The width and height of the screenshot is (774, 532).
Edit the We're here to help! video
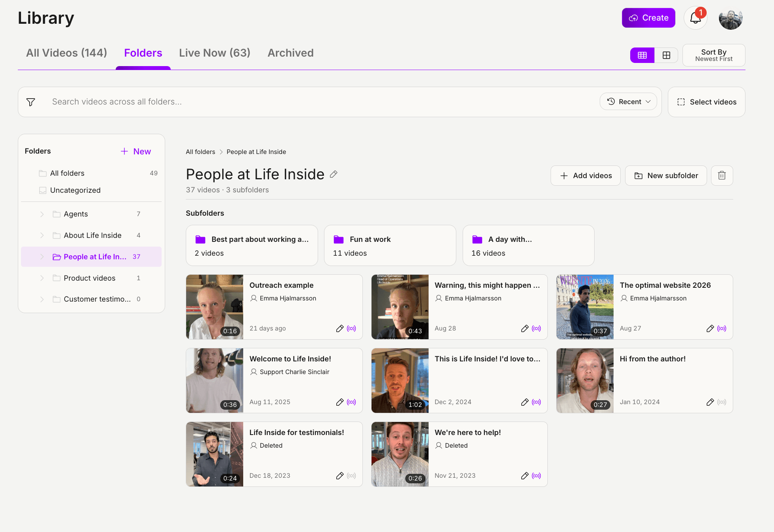[524, 476]
